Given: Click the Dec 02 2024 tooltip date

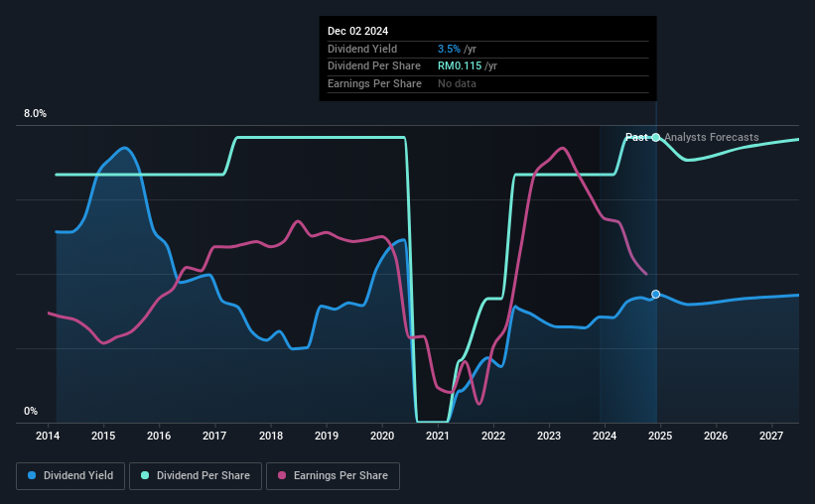Looking at the screenshot, I should (357, 31).
